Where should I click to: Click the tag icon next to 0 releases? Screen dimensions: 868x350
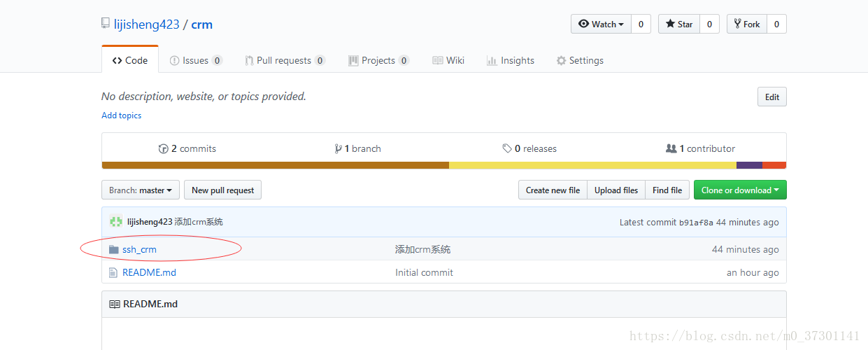(507, 148)
